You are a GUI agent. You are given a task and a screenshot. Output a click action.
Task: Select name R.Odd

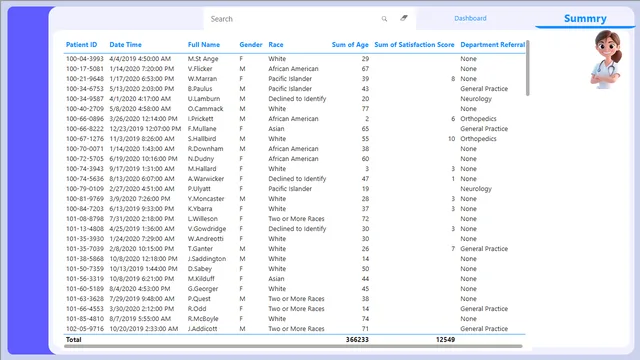[197, 309]
